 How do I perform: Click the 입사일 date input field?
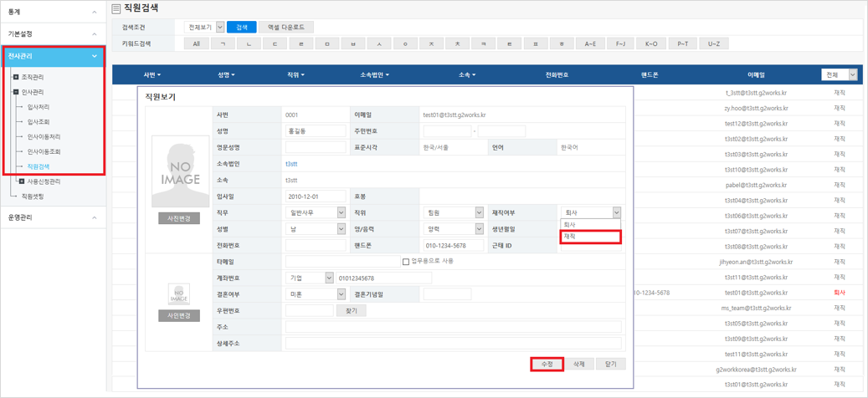point(315,196)
